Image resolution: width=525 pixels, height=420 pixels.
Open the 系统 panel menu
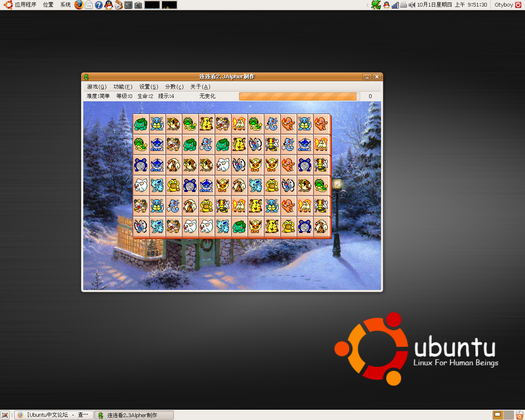point(66,5)
